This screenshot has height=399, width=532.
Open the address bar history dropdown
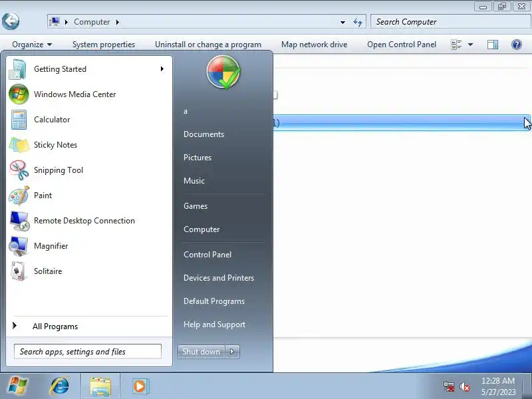(x=342, y=22)
